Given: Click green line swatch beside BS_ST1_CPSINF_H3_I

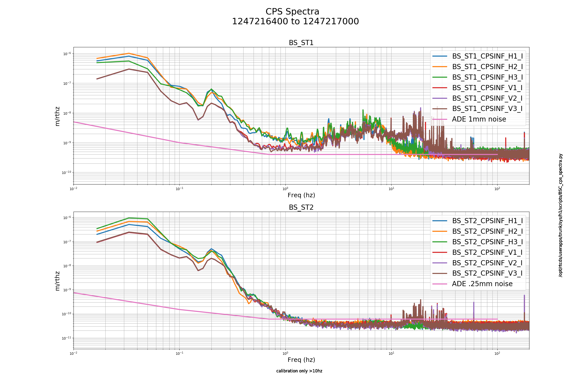Looking at the screenshot, I should 440,77.
